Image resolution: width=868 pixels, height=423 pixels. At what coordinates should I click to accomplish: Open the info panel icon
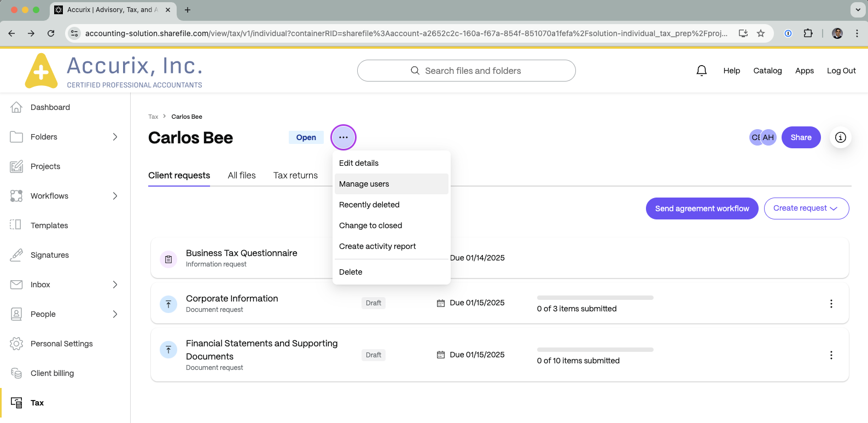pos(841,137)
